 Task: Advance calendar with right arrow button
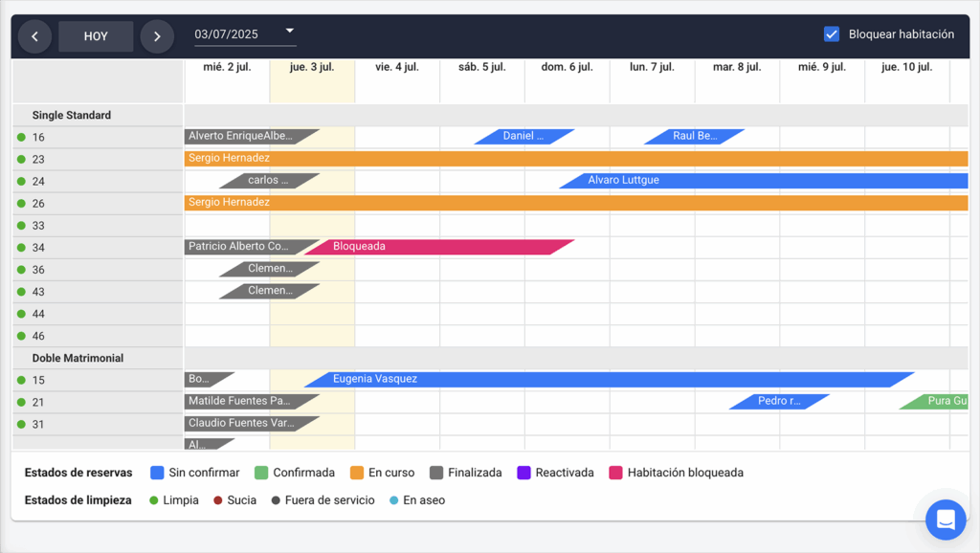click(157, 36)
